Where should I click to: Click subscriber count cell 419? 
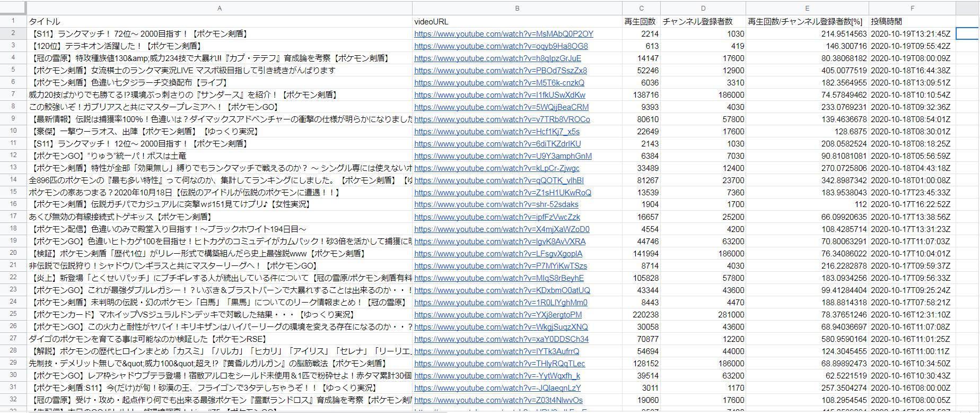(703, 46)
